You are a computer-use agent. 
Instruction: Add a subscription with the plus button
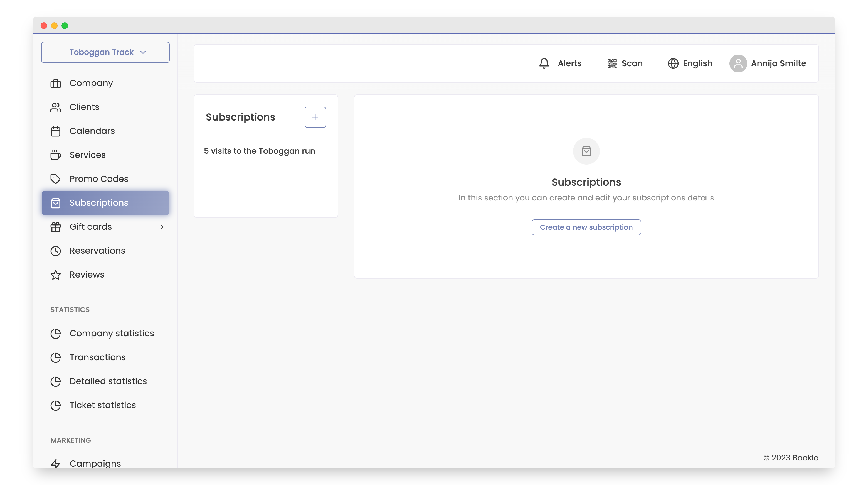[315, 117]
